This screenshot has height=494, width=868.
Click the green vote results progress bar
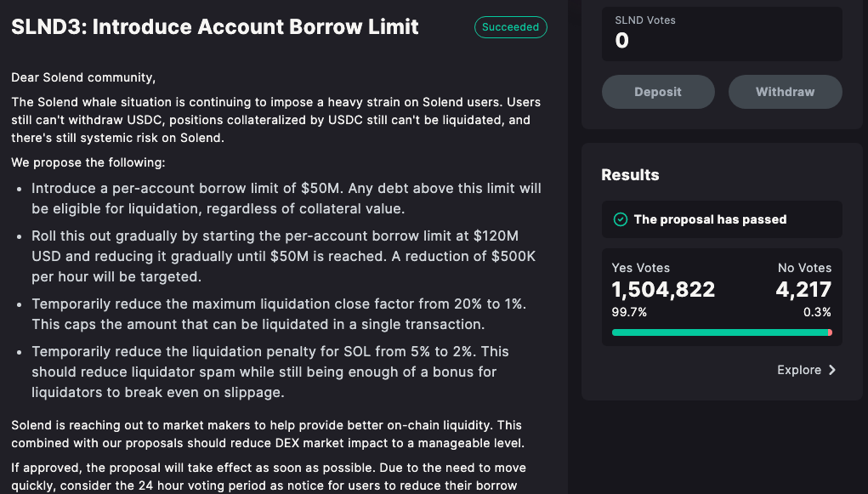[x=718, y=332]
